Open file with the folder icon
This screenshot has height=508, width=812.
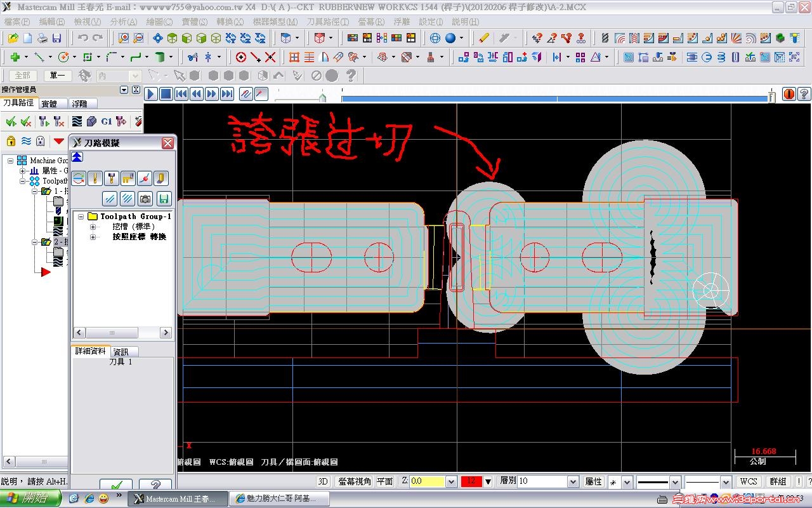pos(13,38)
